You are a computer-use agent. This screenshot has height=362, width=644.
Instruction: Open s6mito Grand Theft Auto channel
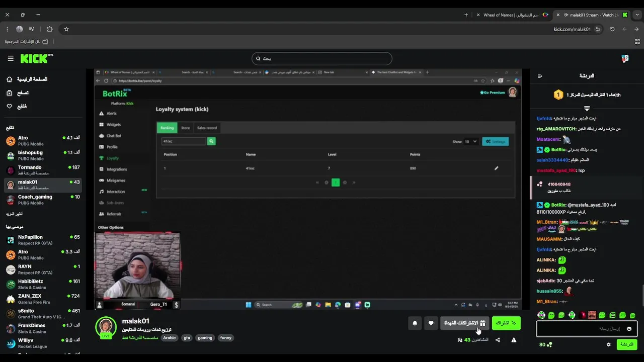coord(43,314)
